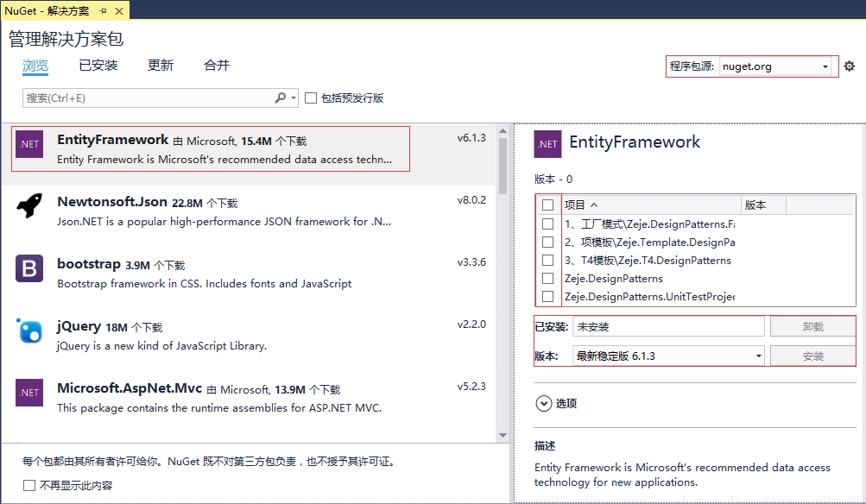Click the package list scroll down arrow

pyautogui.click(x=503, y=435)
